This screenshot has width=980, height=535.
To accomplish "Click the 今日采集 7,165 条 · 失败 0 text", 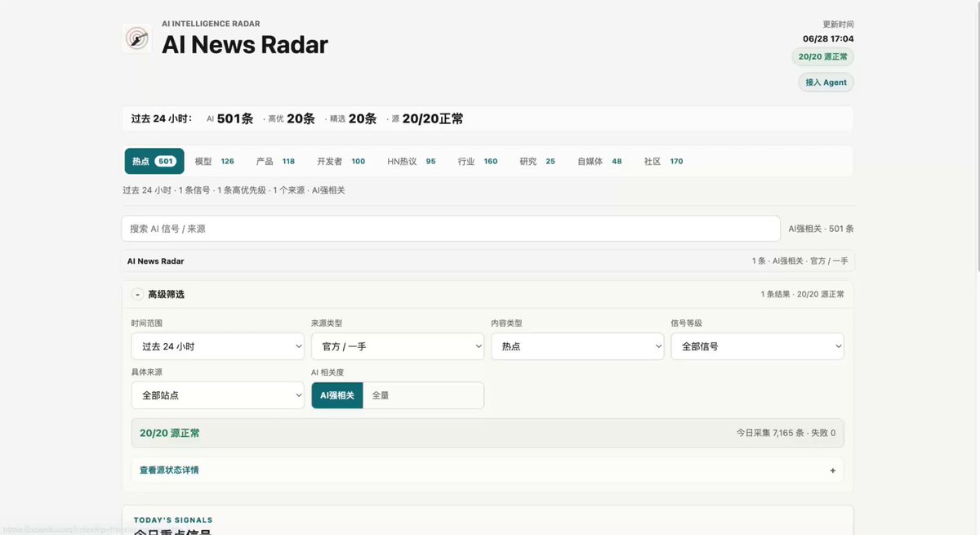I will 786,433.
